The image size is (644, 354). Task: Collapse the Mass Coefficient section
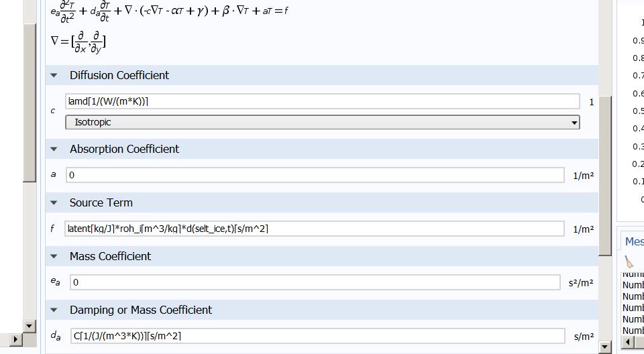coord(55,256)
